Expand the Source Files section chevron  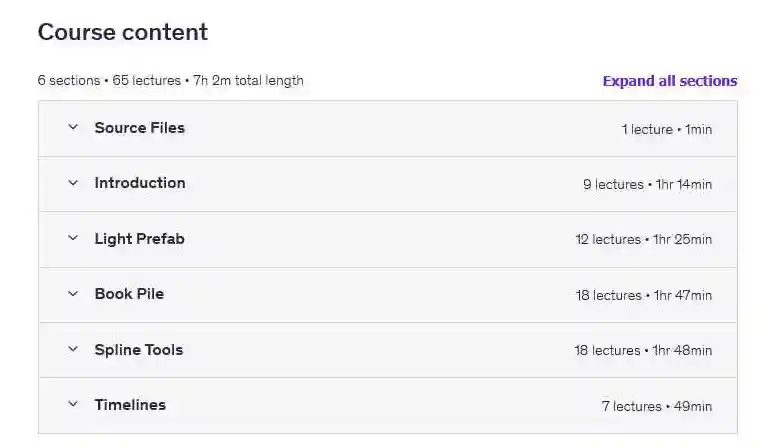click(x=72, y=128)
